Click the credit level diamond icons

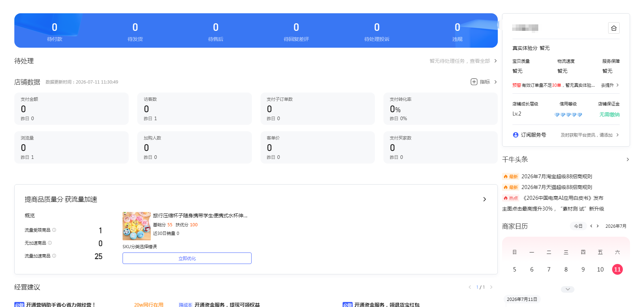[568, 115]
